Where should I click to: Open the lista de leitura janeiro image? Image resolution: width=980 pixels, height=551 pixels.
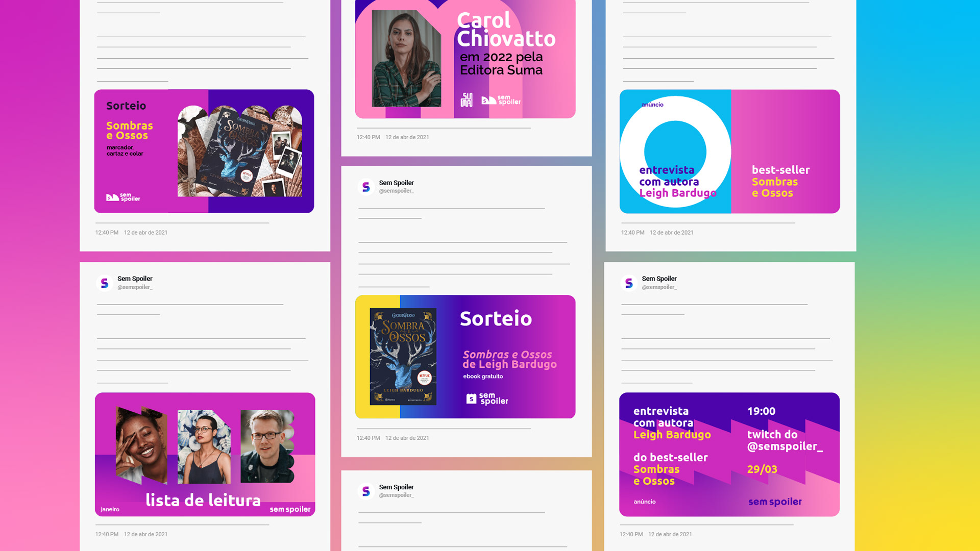tap(205, 455)
